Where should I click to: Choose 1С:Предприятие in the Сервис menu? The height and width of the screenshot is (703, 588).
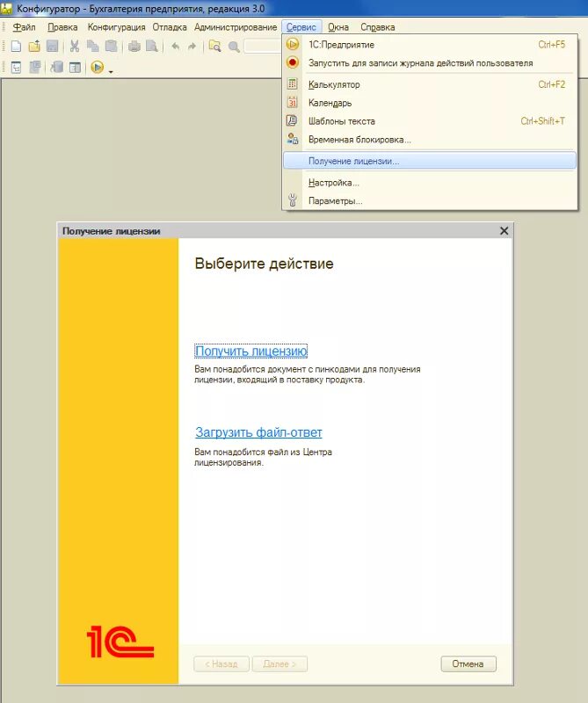point(430,45)
